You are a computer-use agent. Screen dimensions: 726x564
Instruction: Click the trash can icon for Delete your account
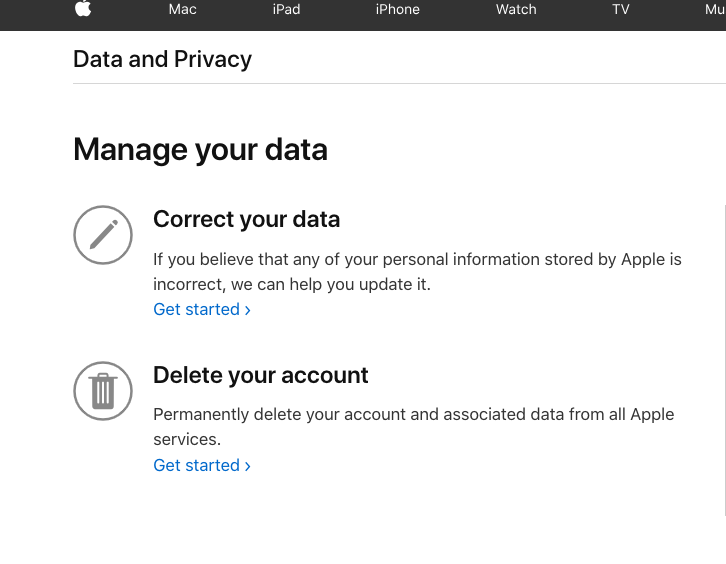click(x=103, y=391)
